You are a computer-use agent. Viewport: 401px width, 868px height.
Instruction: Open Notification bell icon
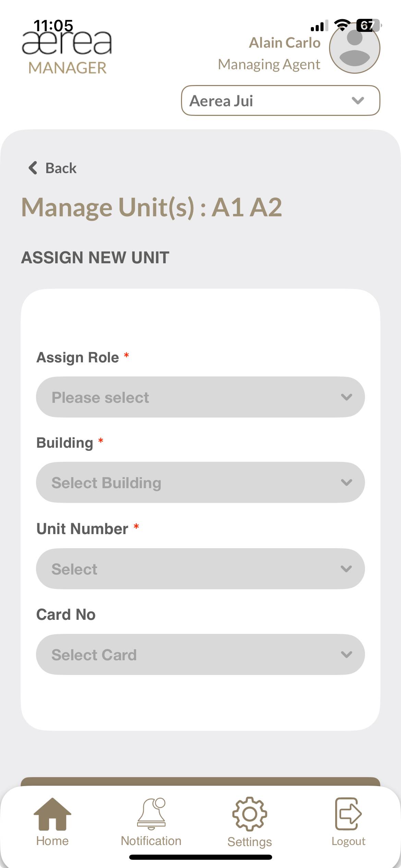[151, 814]
